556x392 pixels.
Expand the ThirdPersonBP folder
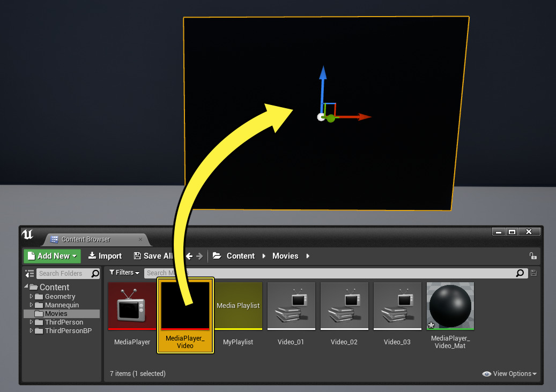point(31,330)
